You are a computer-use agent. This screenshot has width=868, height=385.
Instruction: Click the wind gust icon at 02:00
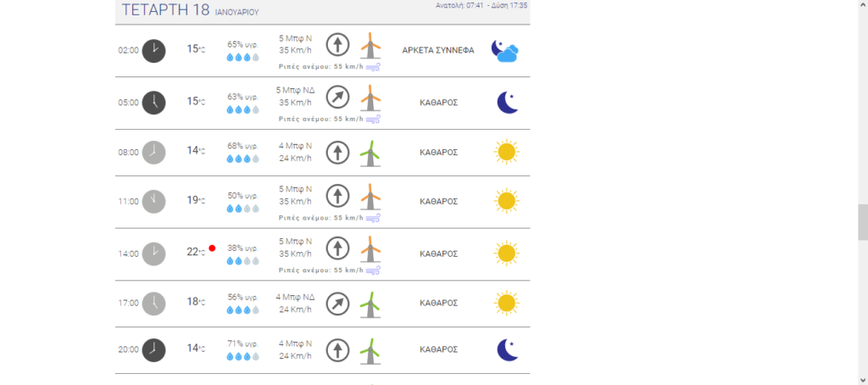tap(373, 65)
